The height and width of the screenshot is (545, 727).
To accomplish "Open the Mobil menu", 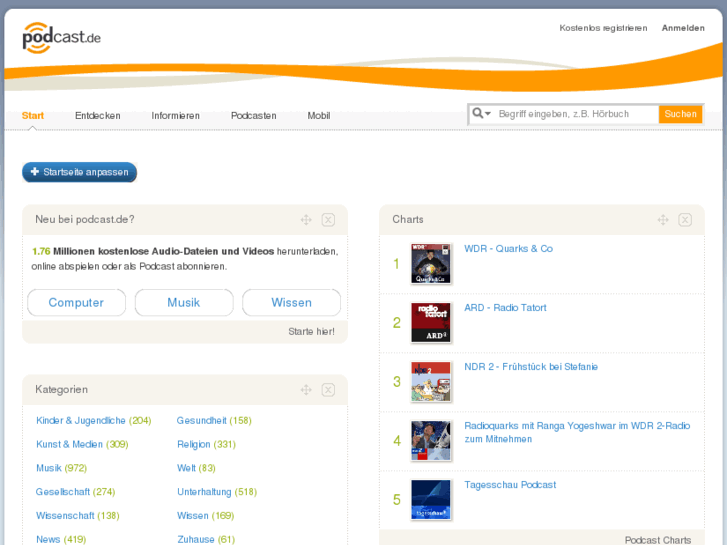I will click(x=319, y=115).
